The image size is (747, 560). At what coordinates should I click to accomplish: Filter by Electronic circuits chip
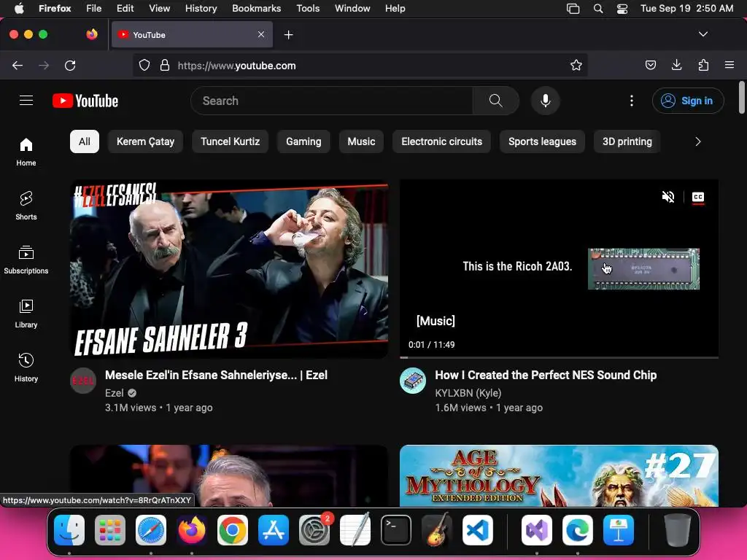coord(441,141)
